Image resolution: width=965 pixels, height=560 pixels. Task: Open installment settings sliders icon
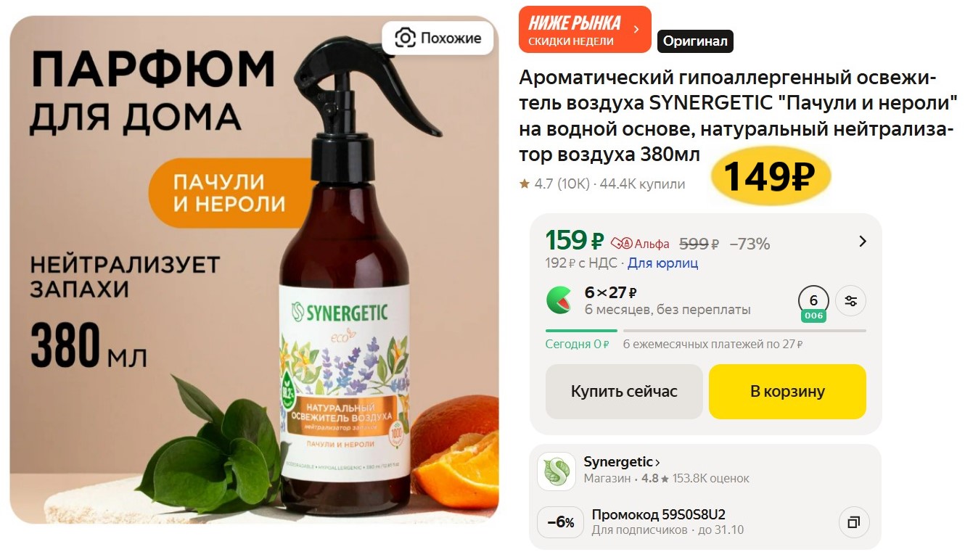pos(851,301)
